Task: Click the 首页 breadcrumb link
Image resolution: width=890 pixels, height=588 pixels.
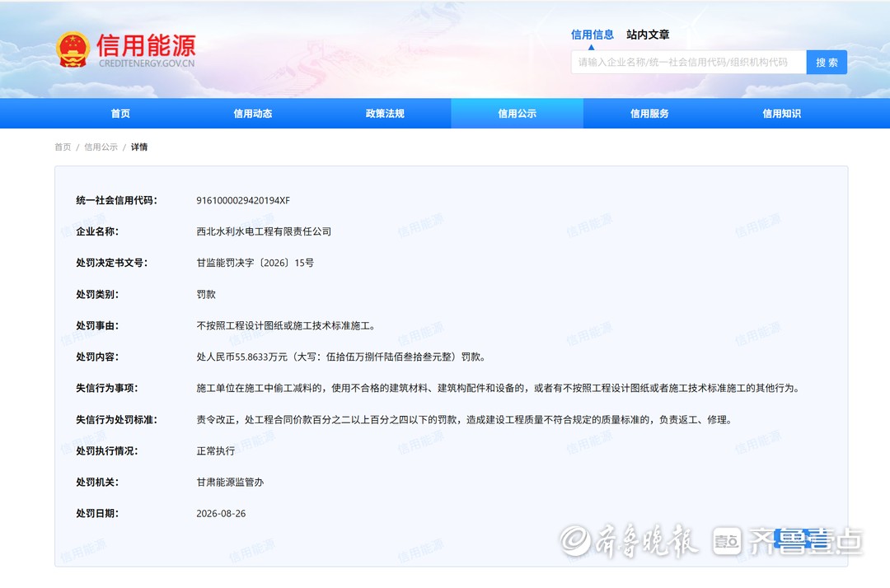Action: (63, 147)
